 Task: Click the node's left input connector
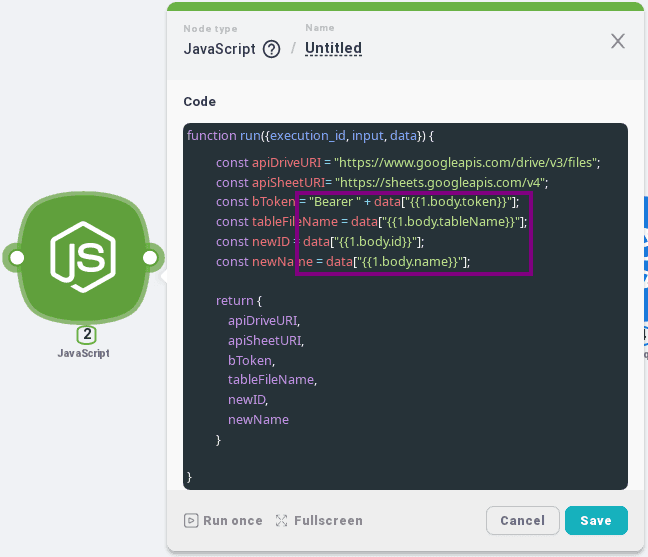16,258
